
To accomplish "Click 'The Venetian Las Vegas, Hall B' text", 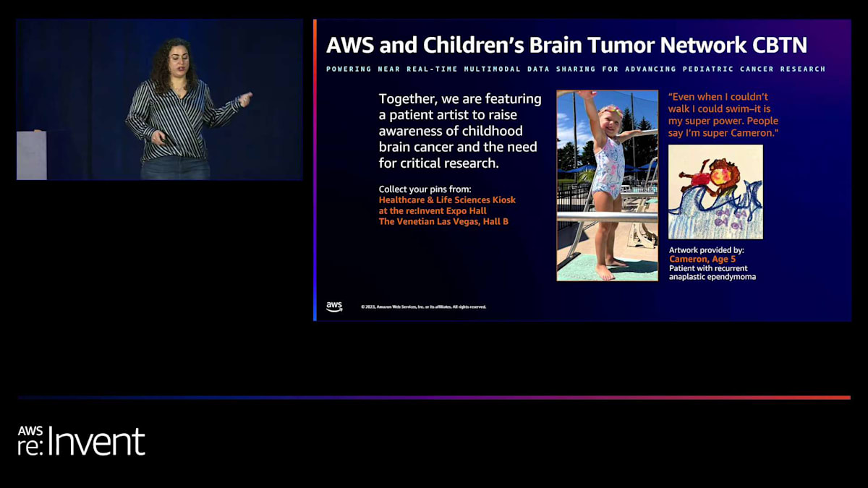I will [443, 221].
